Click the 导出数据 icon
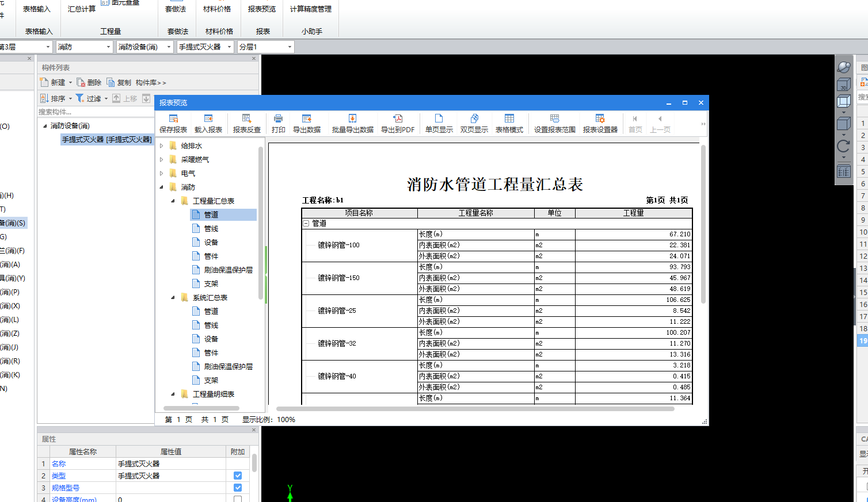The height and width of the screenshot is (502, 868). (306, 118)
